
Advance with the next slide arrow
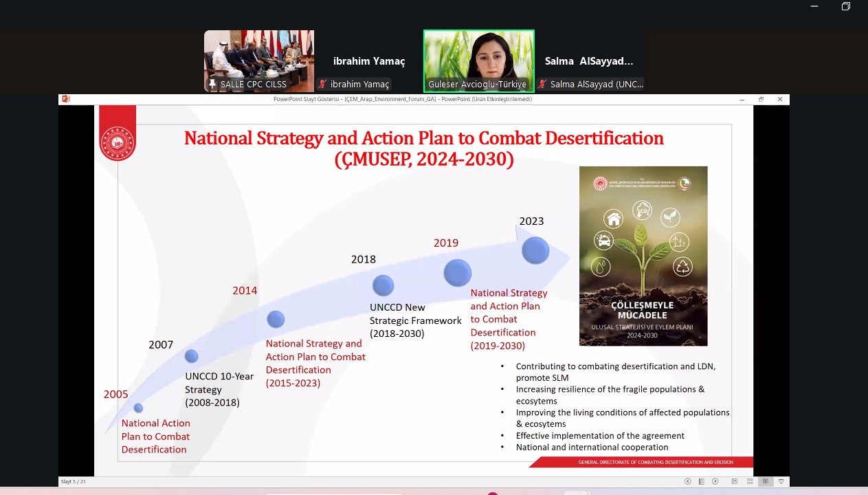point(715,481)
